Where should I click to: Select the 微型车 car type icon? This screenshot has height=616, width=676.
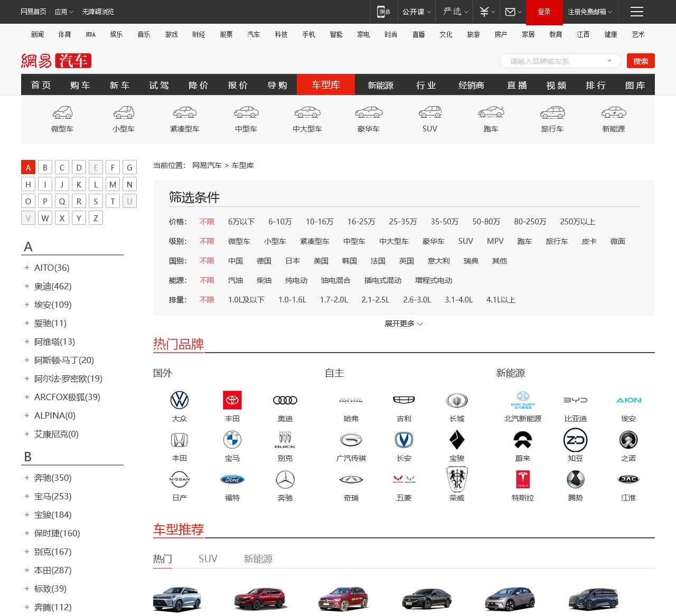62,112
